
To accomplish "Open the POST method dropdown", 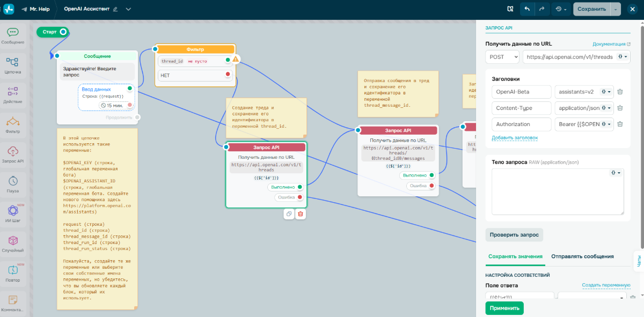I will tap(502, 56).
